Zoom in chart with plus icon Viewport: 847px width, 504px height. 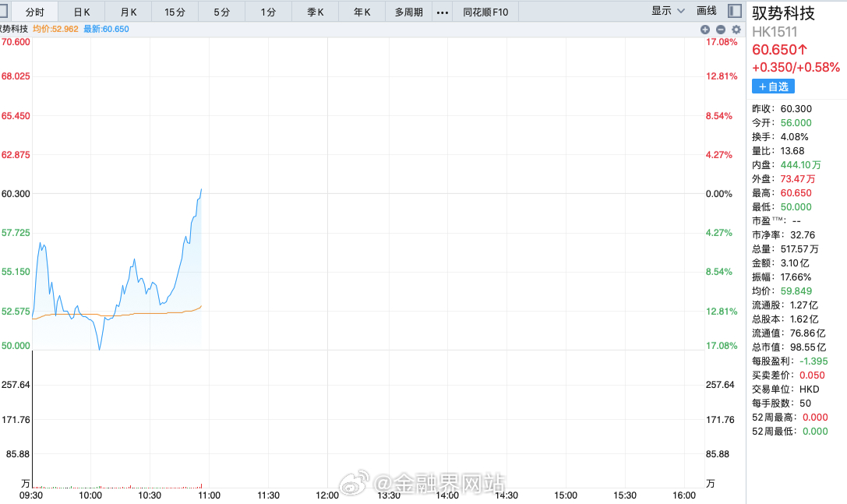705,29
